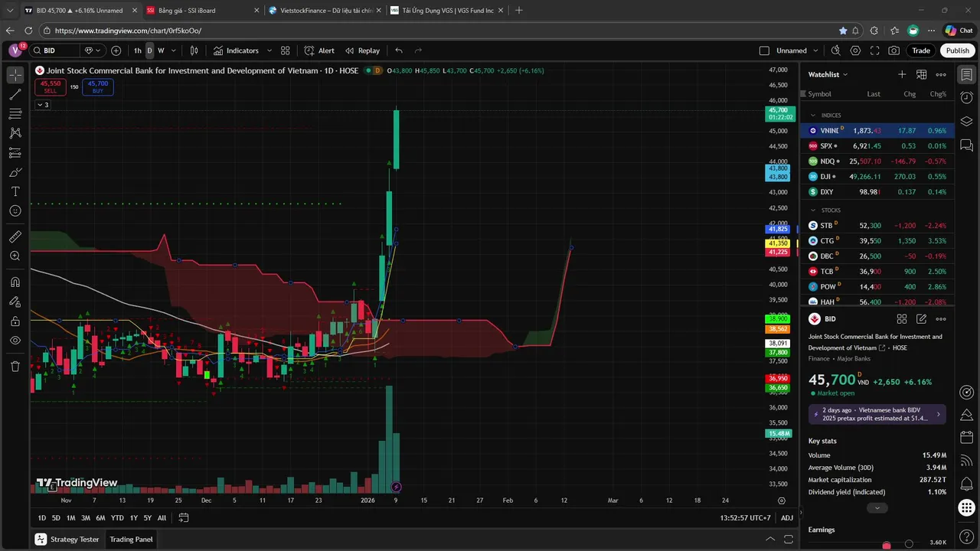Toggle ADJ price adjustment
This screenshot has width=980, height=551.
(787, 518)
